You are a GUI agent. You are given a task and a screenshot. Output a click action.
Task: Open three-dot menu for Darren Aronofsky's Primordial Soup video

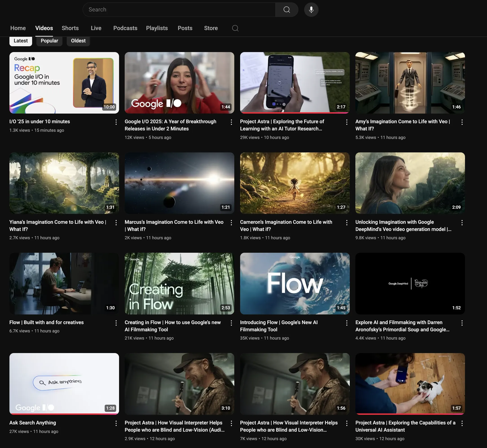(x=462, y=323)
